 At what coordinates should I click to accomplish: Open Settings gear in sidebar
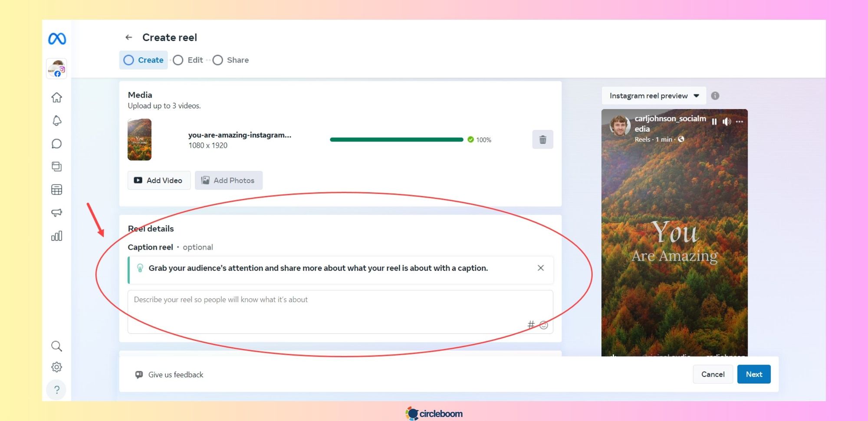point(57,367)
